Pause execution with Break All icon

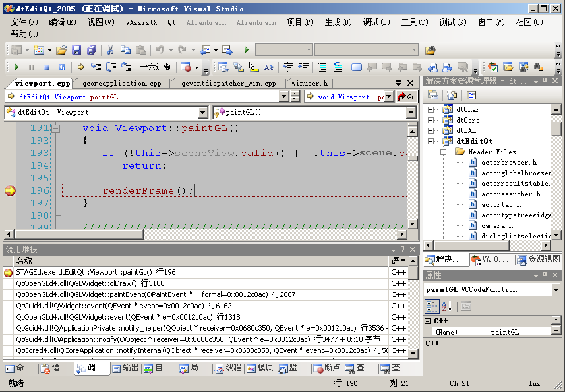[x=31, y=67]
